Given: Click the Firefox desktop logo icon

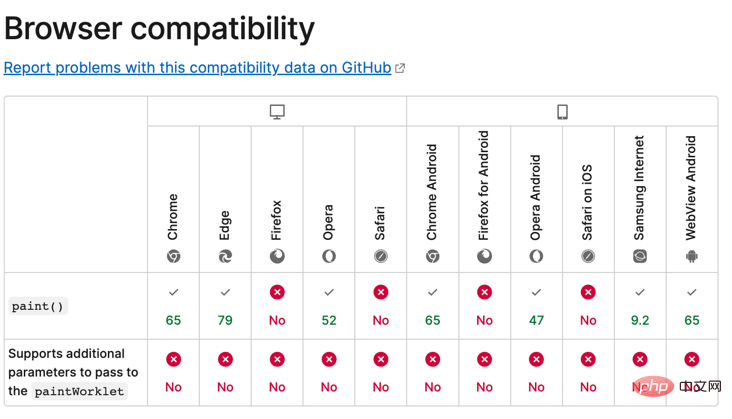Looking at the screenshot, I should point(277,256).
